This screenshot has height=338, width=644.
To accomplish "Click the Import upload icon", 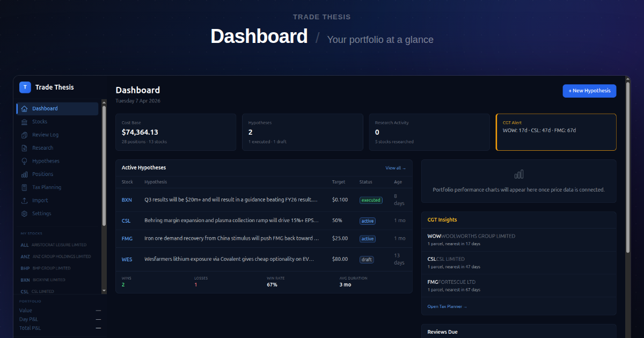I will coord(24,201).
